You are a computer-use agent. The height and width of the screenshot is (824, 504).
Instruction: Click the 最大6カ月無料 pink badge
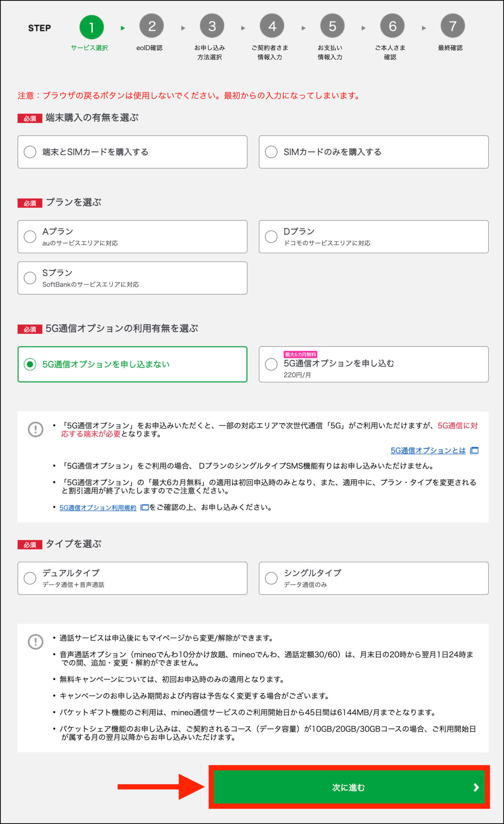coord(300,354)
